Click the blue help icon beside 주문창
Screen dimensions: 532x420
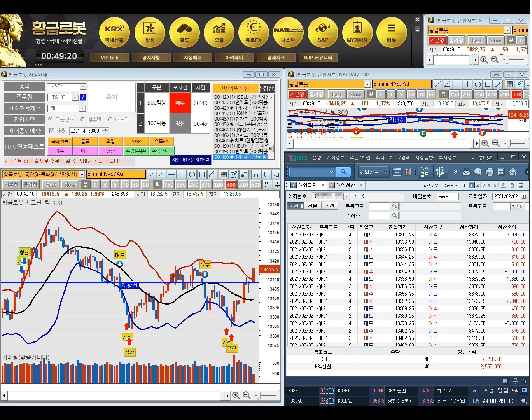tap(83, 97)
